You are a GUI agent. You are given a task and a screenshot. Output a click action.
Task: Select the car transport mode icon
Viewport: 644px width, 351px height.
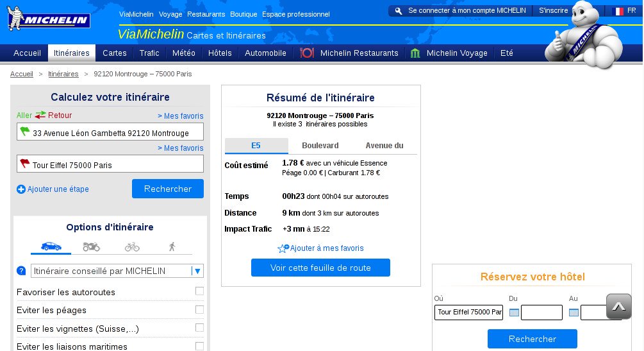pyautogui.click(x=51, y=246)
